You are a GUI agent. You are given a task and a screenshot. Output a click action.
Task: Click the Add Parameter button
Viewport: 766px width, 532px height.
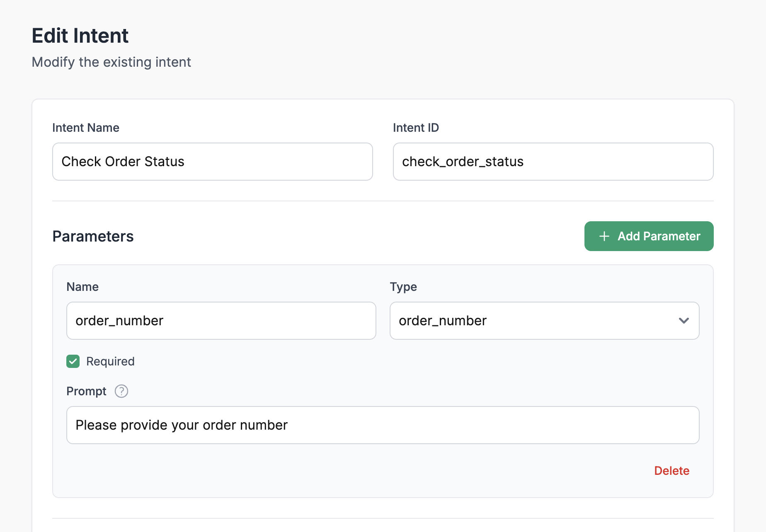pyautogui.click(x=649, y=236)
